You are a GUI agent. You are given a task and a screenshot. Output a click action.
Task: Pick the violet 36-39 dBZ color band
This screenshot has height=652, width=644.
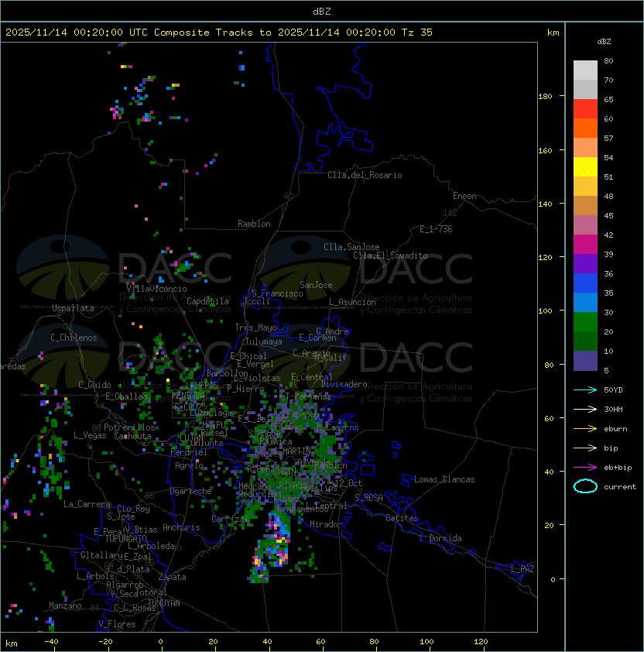tap(585, 263)
